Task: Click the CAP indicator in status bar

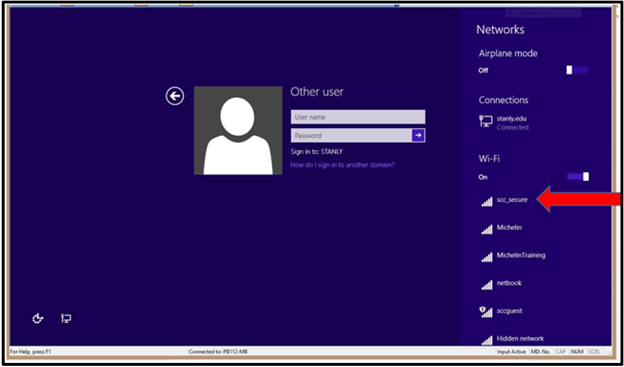Action: [560, 352]
